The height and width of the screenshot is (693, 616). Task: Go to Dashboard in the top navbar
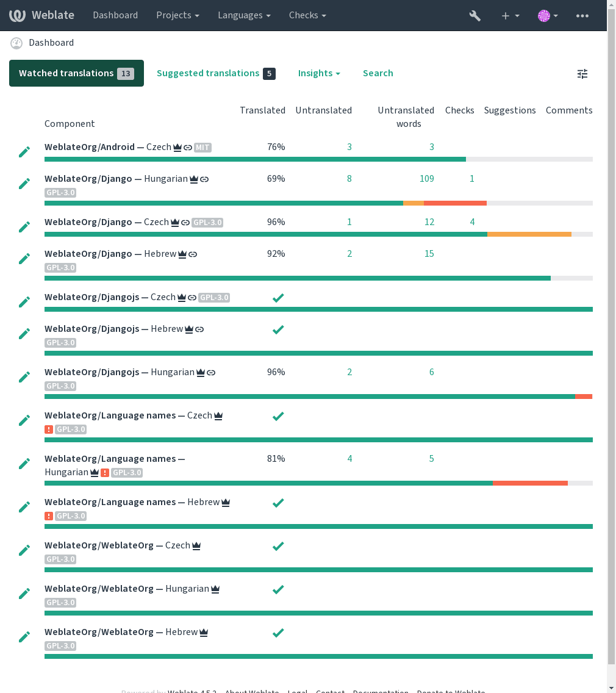point(115,15)
